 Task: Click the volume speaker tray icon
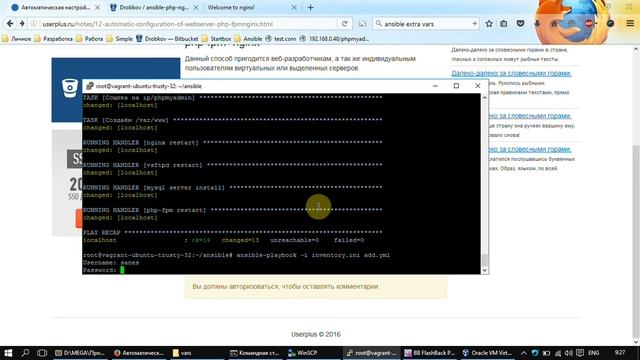[569, 353]
